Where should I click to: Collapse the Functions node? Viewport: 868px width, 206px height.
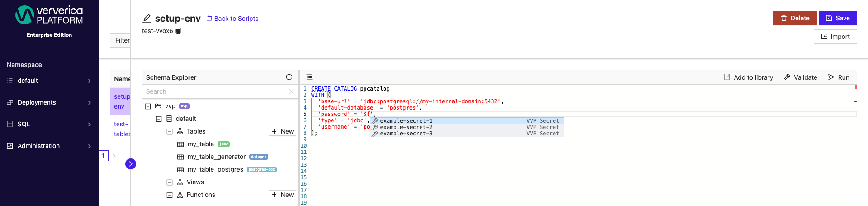[x=170, y=195]
